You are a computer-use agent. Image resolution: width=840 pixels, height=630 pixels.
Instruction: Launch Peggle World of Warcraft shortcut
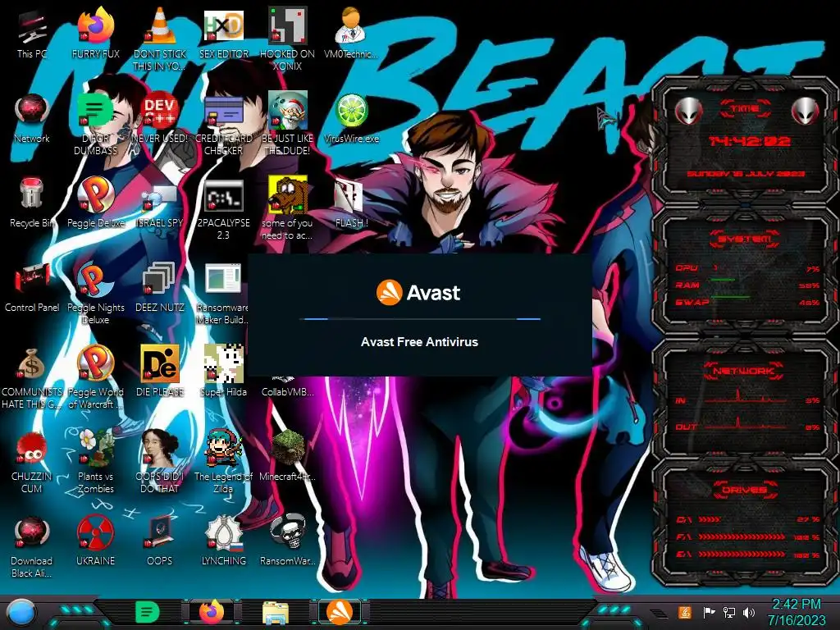coord(96,364)
